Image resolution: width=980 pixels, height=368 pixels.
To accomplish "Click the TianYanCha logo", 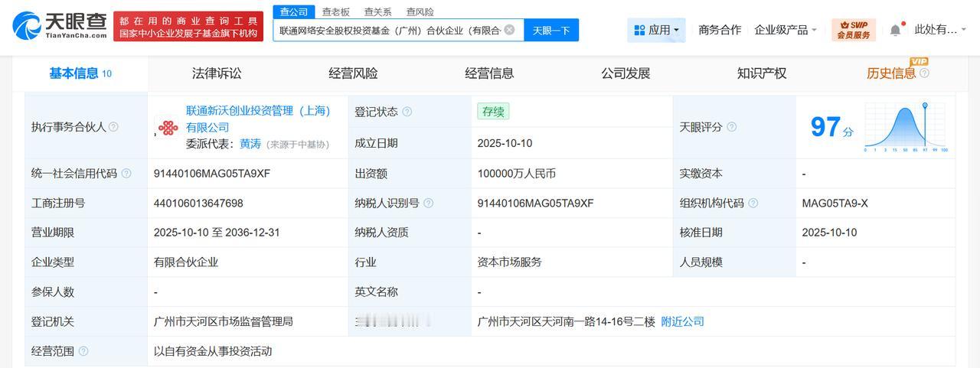I will [x=60, y=25].
